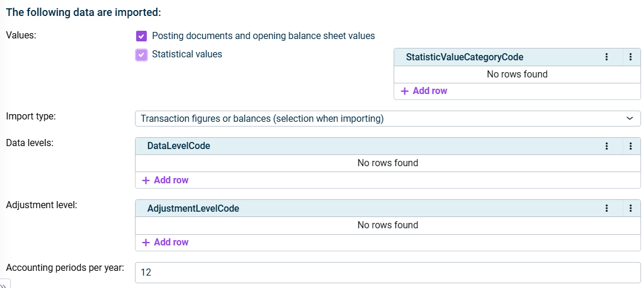The width and height of the screenshot is (644, 288).
Task: Add row to the Adjustment level table
Action: coord(165,242)
